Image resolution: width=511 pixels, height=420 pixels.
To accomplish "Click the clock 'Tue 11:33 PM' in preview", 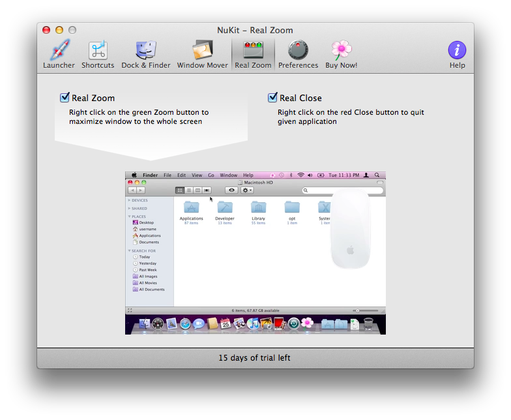I will (344, 175).
